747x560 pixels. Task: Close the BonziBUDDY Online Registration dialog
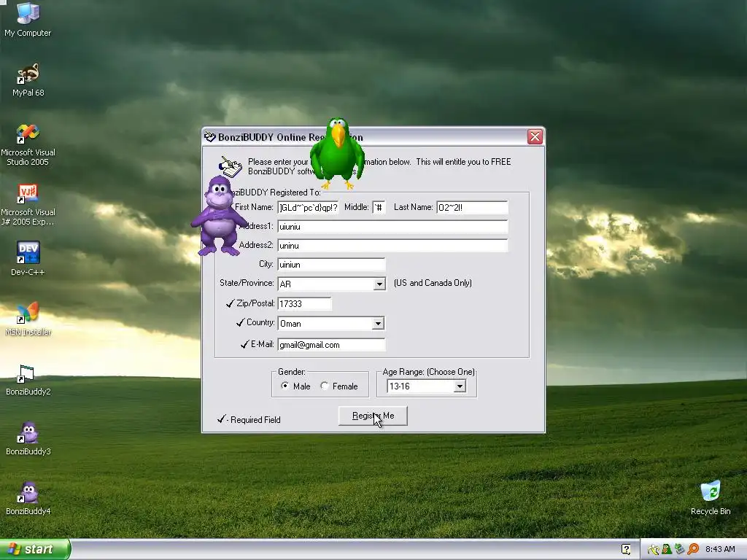click(x=535, y=136)
